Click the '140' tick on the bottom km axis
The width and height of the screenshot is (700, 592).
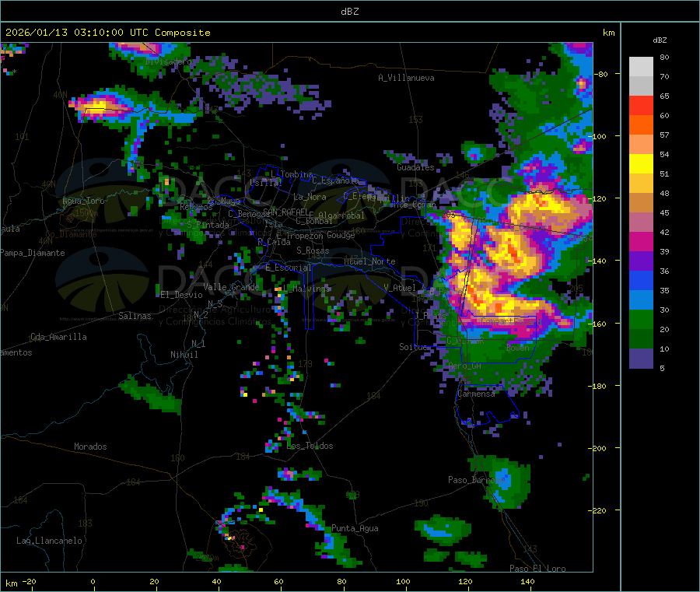527,581
